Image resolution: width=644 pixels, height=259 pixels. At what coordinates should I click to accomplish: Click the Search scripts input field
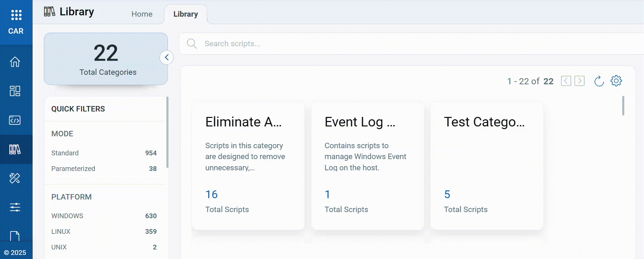click(408, 44)
